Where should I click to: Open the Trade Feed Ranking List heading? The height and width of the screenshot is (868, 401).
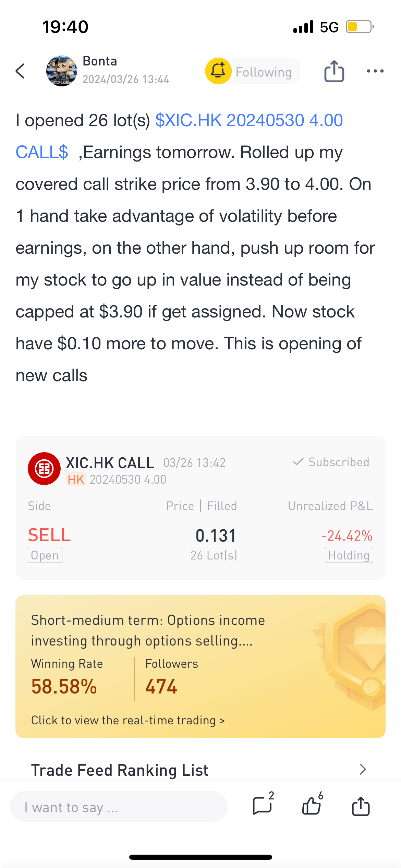point(120,770)
